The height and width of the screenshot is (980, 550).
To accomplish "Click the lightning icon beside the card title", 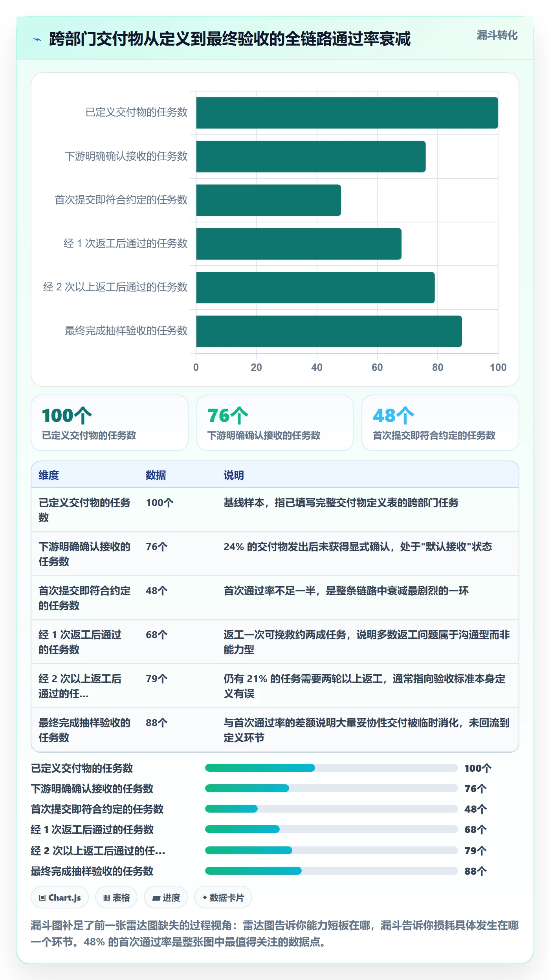I will click(37, 39).
